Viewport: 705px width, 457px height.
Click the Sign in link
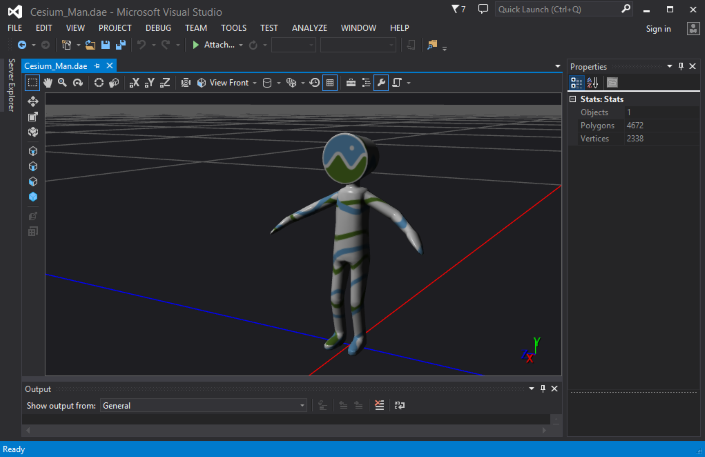pos(658,29)
